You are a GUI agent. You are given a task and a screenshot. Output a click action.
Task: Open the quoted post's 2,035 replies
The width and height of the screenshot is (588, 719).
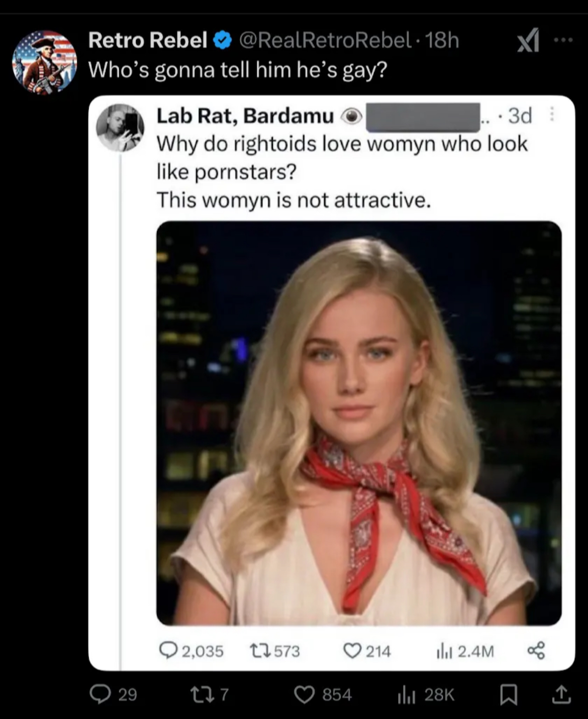point(191,651)
